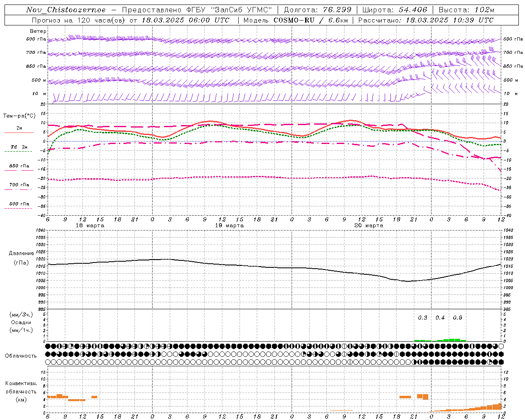Click the "(мм/3ч.)" precipitation unit label
Image resolution: width=525 pixels, height=420 pixels.
[21, 315]
